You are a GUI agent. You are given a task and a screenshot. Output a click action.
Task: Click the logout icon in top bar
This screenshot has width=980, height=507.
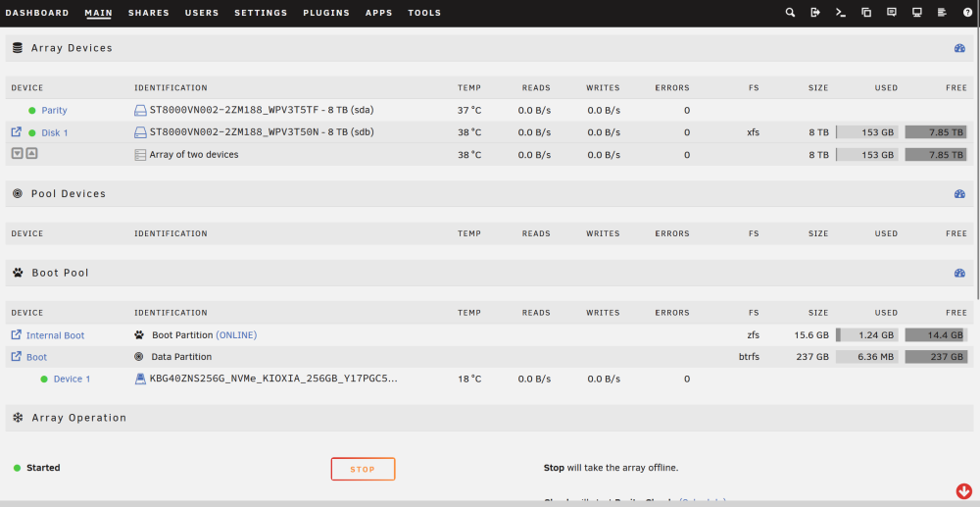(x=815, y=13)
